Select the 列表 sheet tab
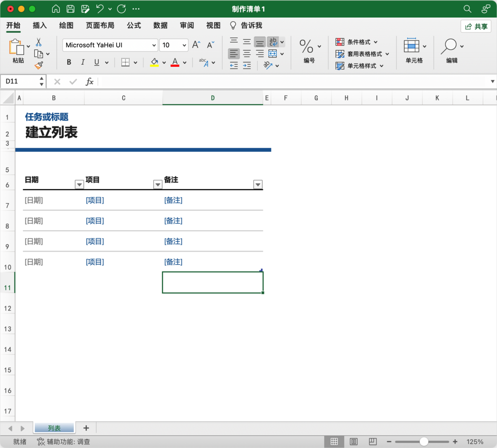Screen dimensions: 497x448 pyautogui.click(x=54, y=428)
